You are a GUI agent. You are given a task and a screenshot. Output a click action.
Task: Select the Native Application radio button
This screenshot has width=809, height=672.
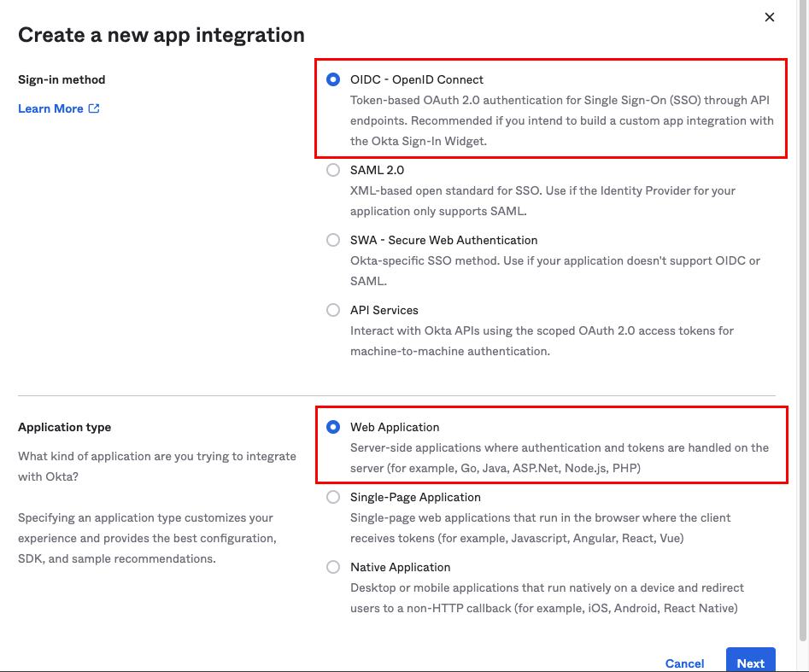[333, 567]
